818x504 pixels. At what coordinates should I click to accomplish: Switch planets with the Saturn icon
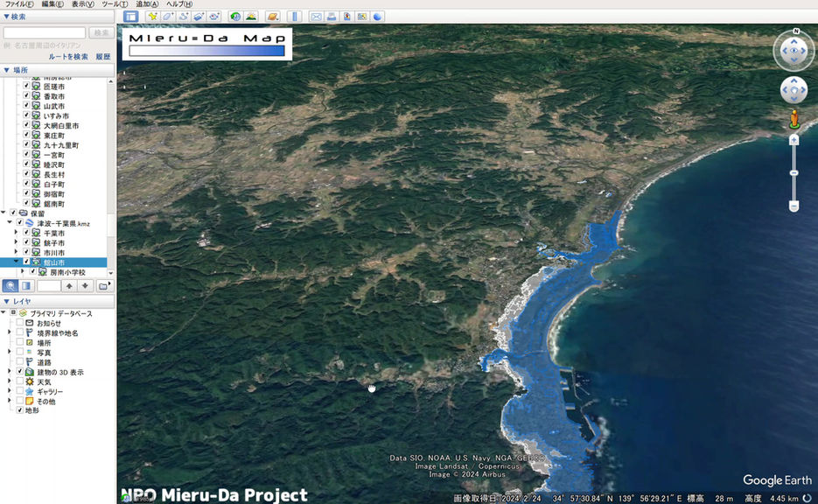(x=272, y=17)
